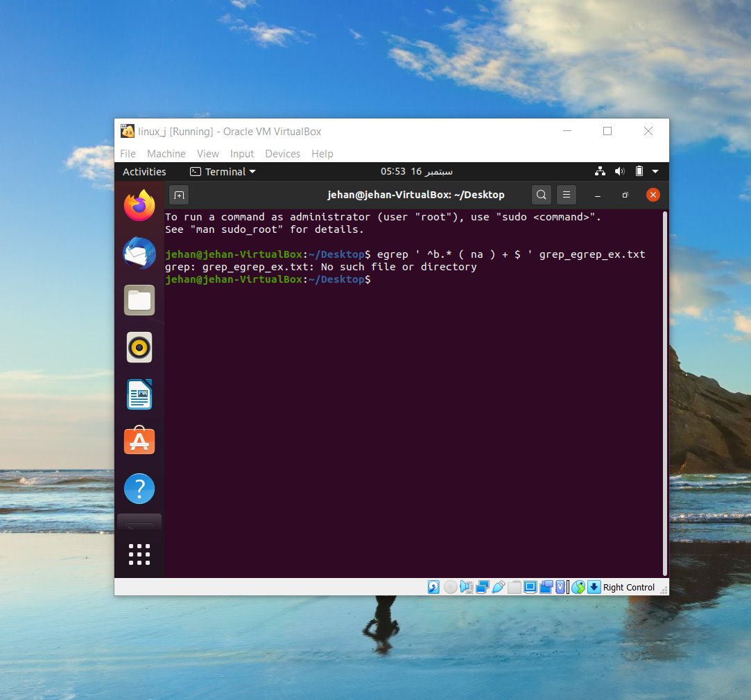Open the Devices menu
The image size is (751, 700).
coord(282,154)
